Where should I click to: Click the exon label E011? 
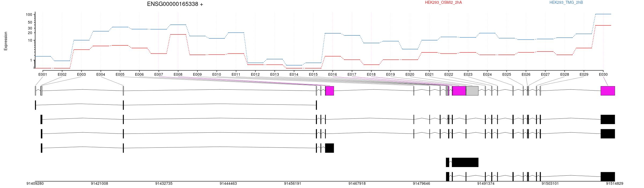point(236,74)
